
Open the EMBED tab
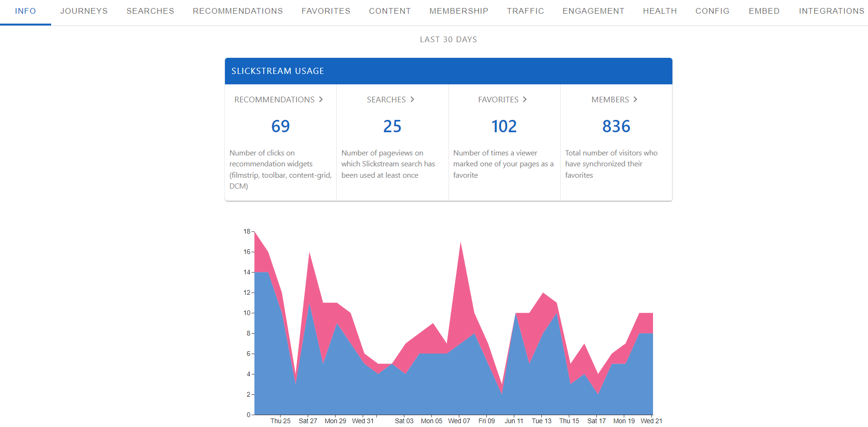point(764,11)
